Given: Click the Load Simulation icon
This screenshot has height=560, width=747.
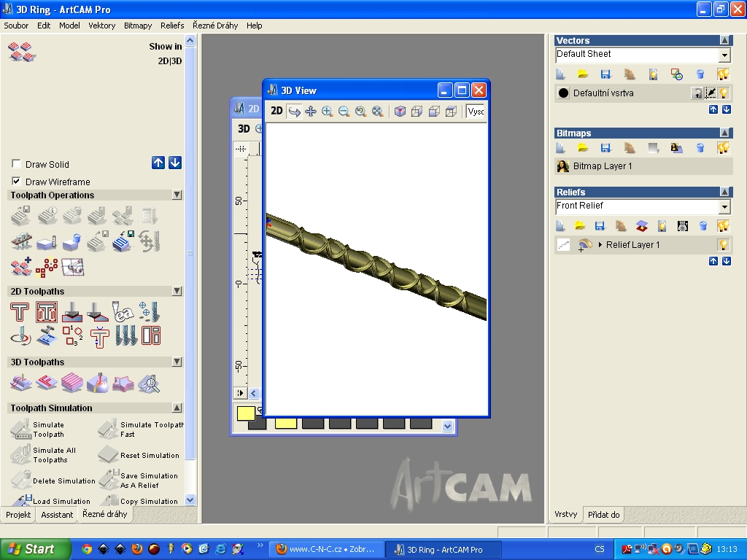Looking at the screenshot, I should [x=21, y=501].
